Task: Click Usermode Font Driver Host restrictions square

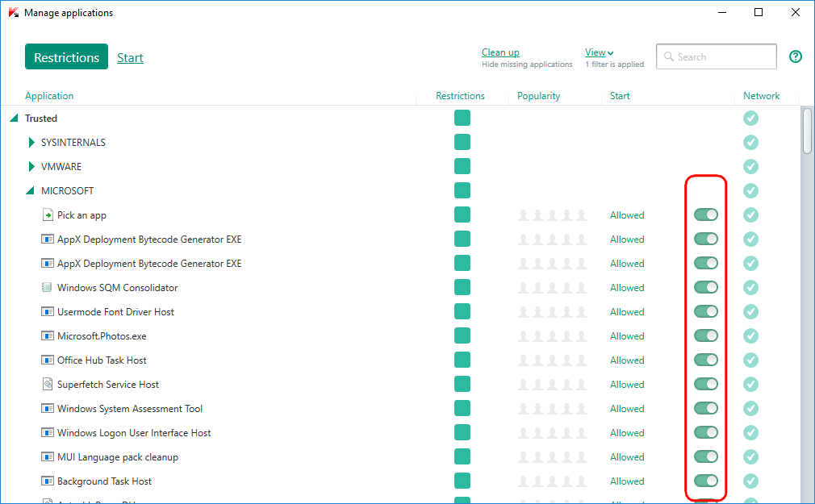Action: pyautogui.click(x=462, y=312)
